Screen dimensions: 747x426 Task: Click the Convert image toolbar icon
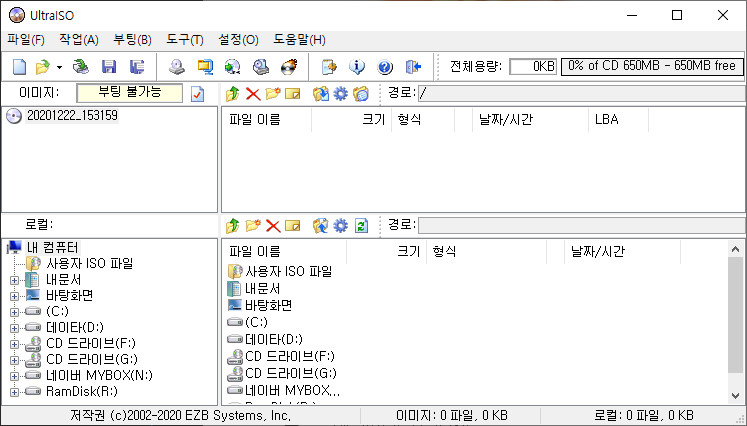pyautogui.click(x=205, y=67)
